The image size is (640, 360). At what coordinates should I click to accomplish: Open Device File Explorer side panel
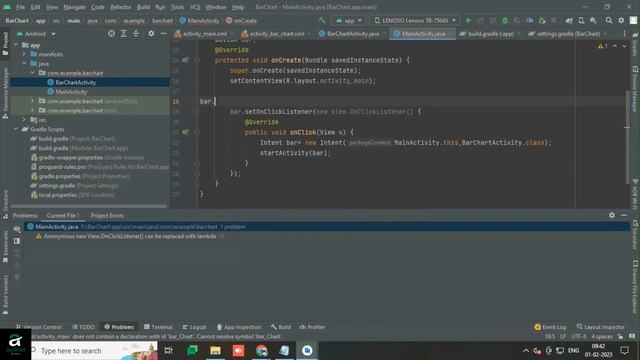[635, 287]
